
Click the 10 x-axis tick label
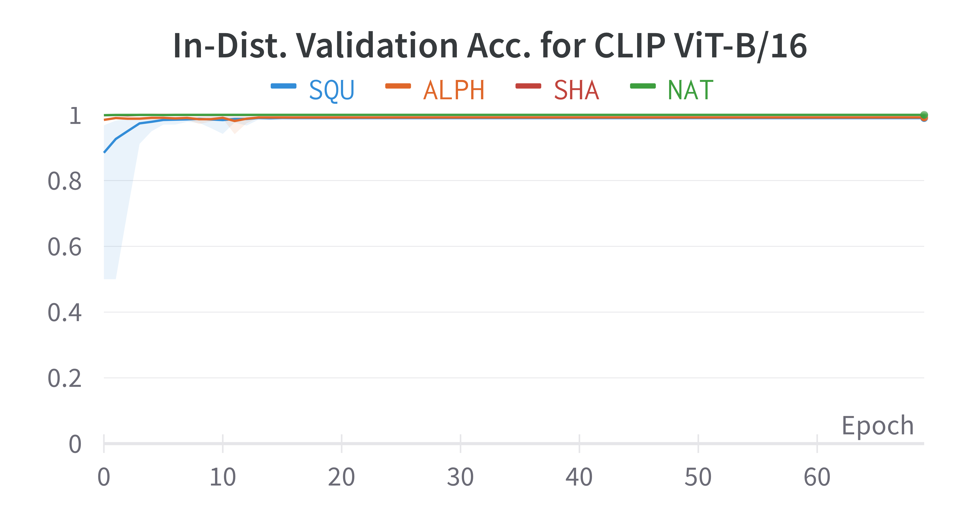[223, 477]
